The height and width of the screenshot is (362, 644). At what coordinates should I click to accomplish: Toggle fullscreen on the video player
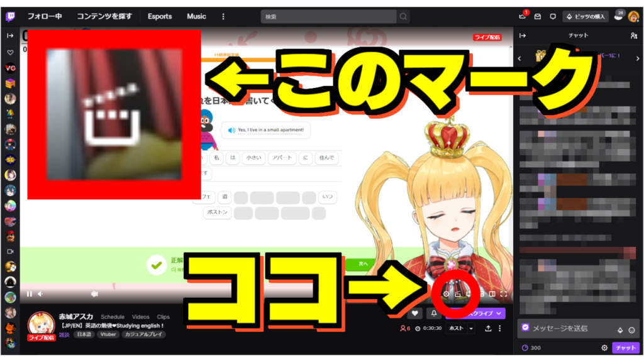(x=503, y=293)
